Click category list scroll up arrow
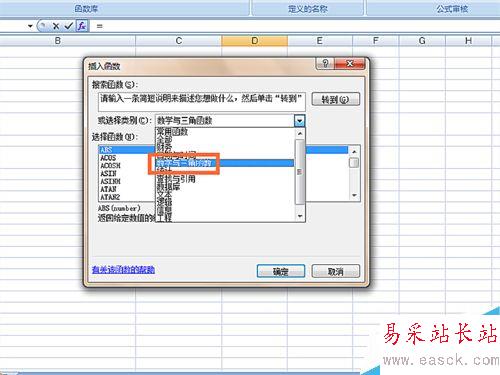This screenshot has height=375, width=500. (x=300, y=134)
